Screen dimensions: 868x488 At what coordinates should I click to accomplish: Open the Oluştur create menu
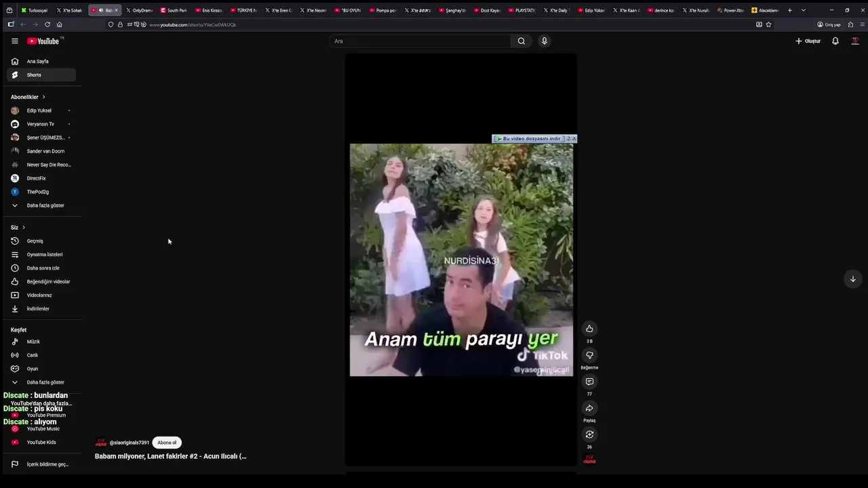(808, 41)
